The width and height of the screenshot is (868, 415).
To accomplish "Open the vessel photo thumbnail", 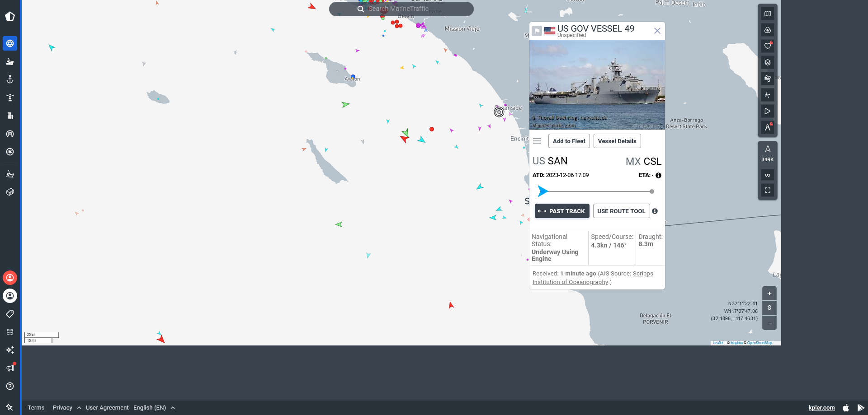I will [x=597, y=84].
